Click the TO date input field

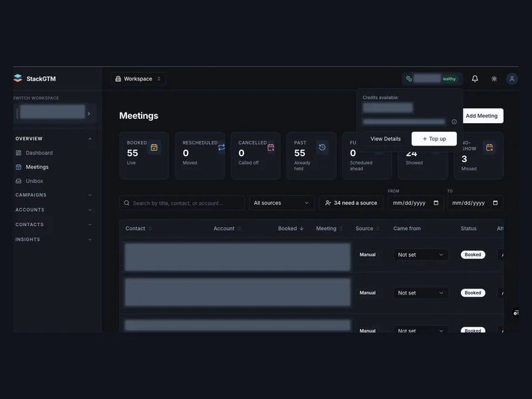(x=475, y=203)
